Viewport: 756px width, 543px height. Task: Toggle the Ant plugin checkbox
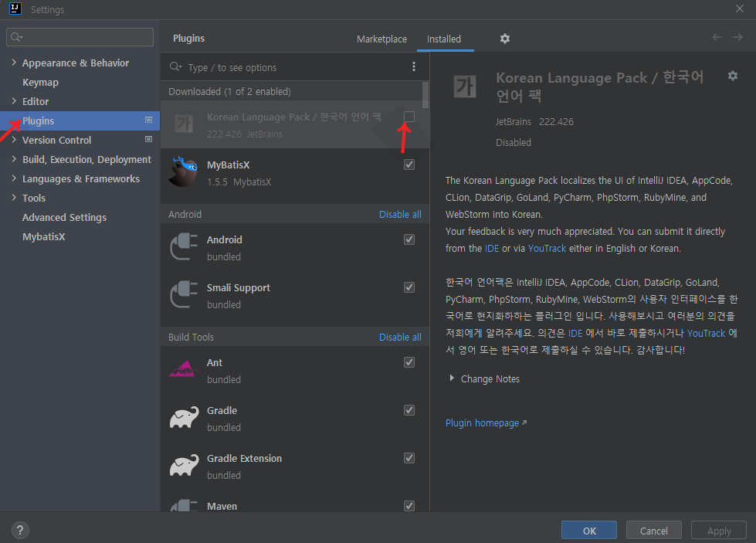pos(409,362)
